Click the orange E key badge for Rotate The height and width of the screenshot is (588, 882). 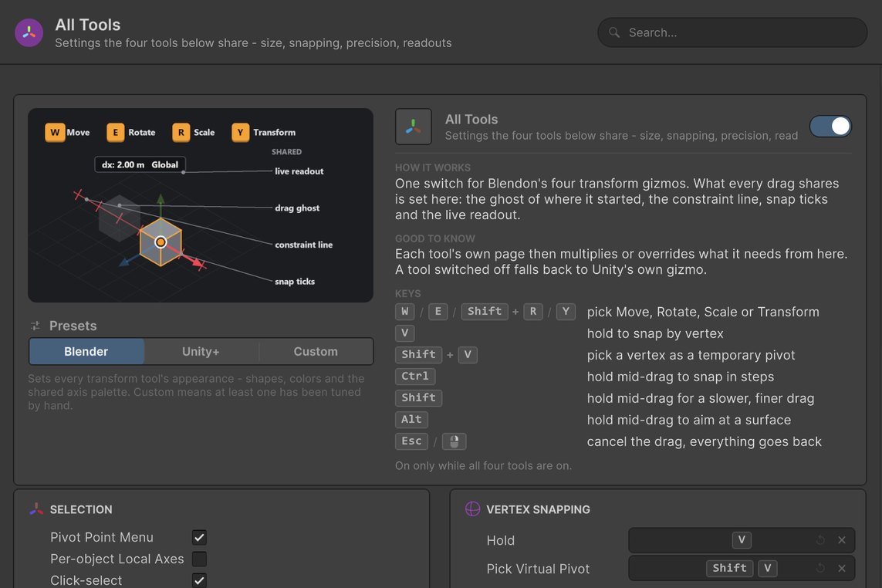[116, 132]
